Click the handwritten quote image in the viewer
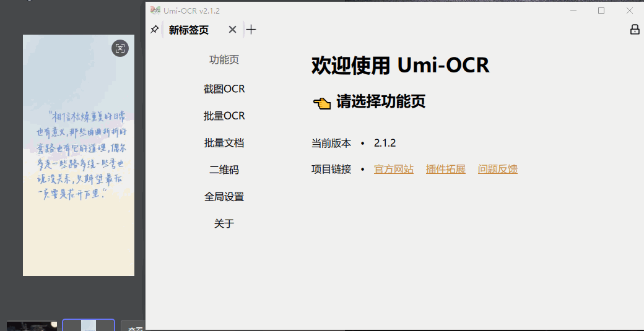Screen dimensions: 644x331 click(79, 155)
